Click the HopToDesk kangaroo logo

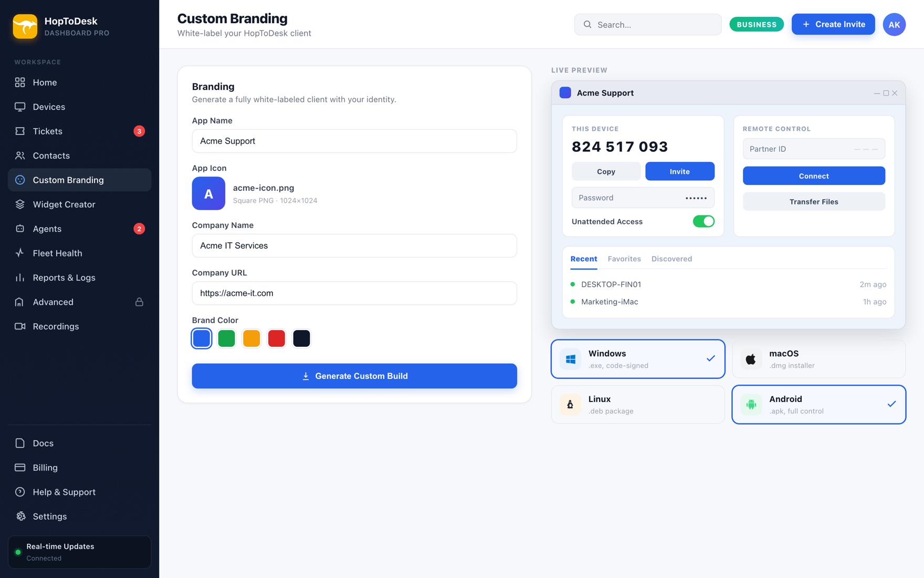click(25, 26)
